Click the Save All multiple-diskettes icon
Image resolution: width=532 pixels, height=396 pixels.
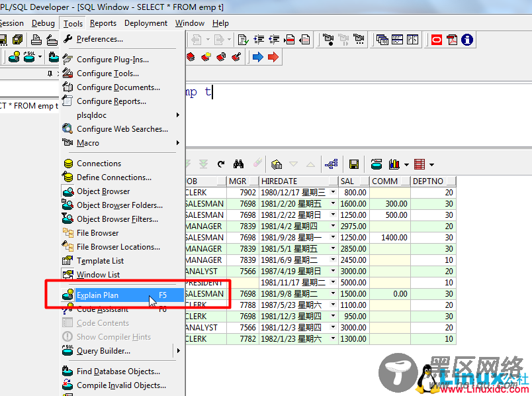click(17, 40)
